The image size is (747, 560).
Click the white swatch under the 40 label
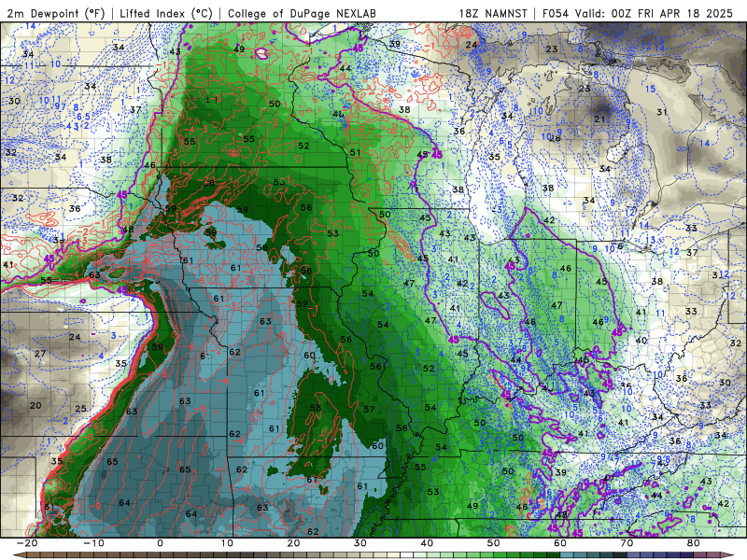407,555
